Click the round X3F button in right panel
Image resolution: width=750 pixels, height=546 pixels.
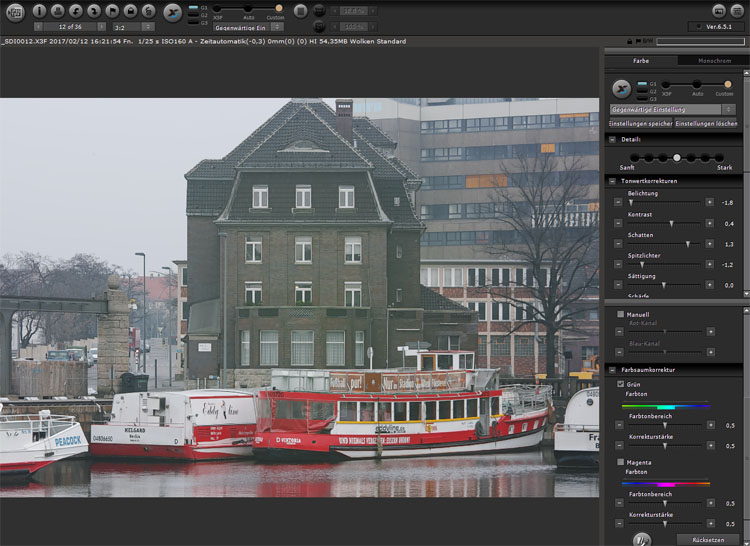pyautogui.click(x=622, y=88)
